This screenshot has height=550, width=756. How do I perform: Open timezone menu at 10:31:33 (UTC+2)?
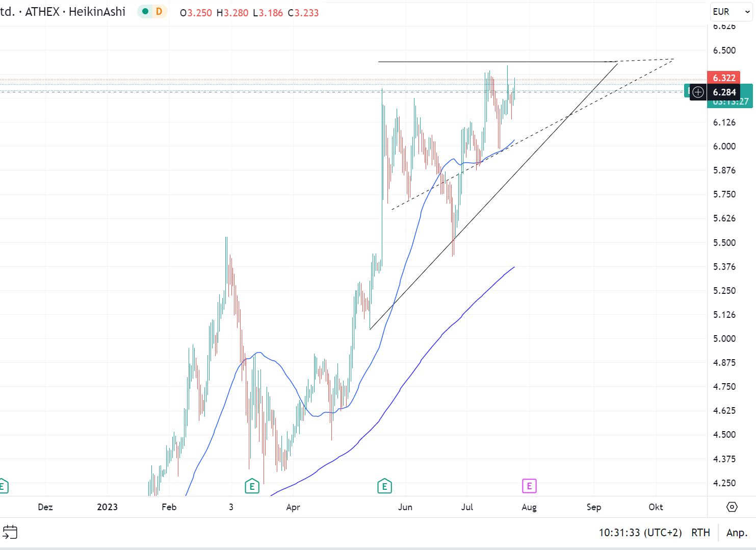(640, 533)
